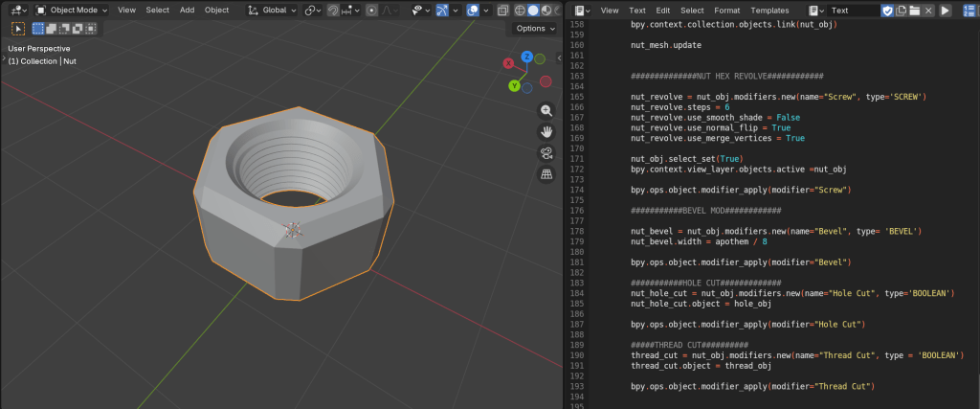
Task: Unlink the text with the X icon
Action: pyautogui.click(x=928, y=10)
